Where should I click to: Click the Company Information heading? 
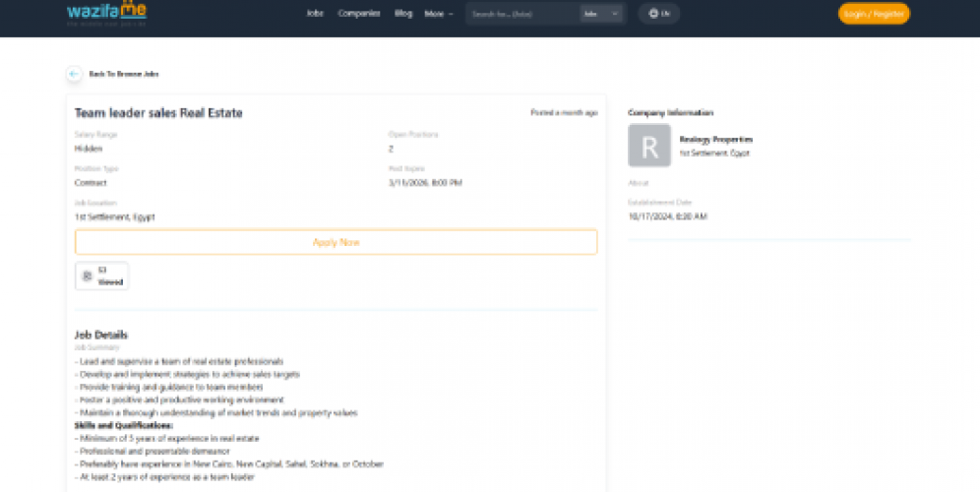(x=671, y=112)
